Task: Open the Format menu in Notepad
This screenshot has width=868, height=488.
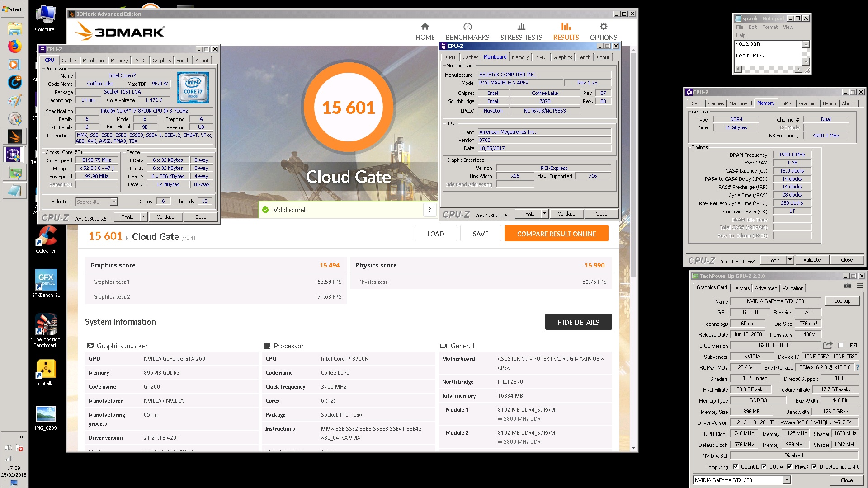Action: (x=769, y=27)
